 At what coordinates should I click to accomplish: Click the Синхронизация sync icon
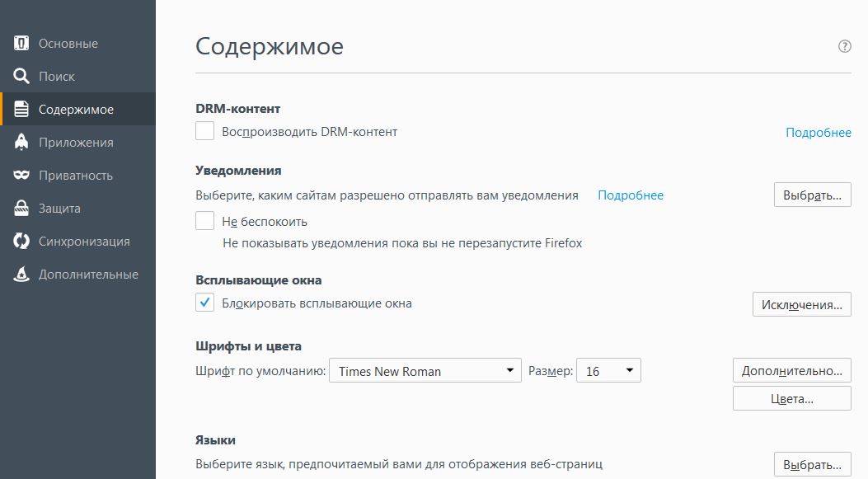click(x=22, y=242)
